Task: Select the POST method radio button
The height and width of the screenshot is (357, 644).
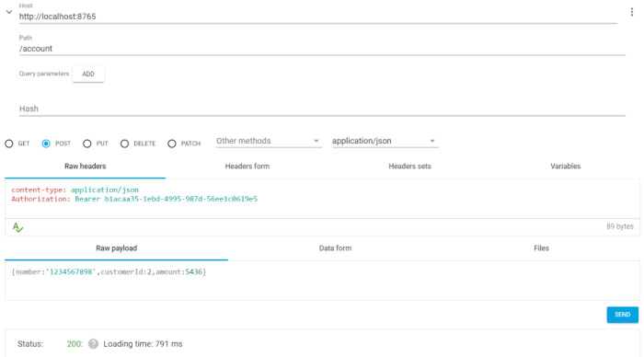Action: (x=46, y=144)
